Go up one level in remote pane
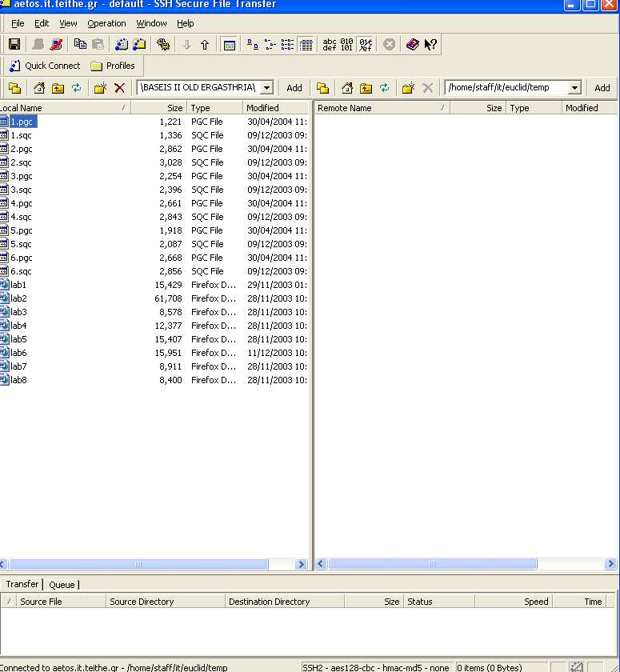The height and width of the screenshot is (672, 620). (x=366, y=88)
